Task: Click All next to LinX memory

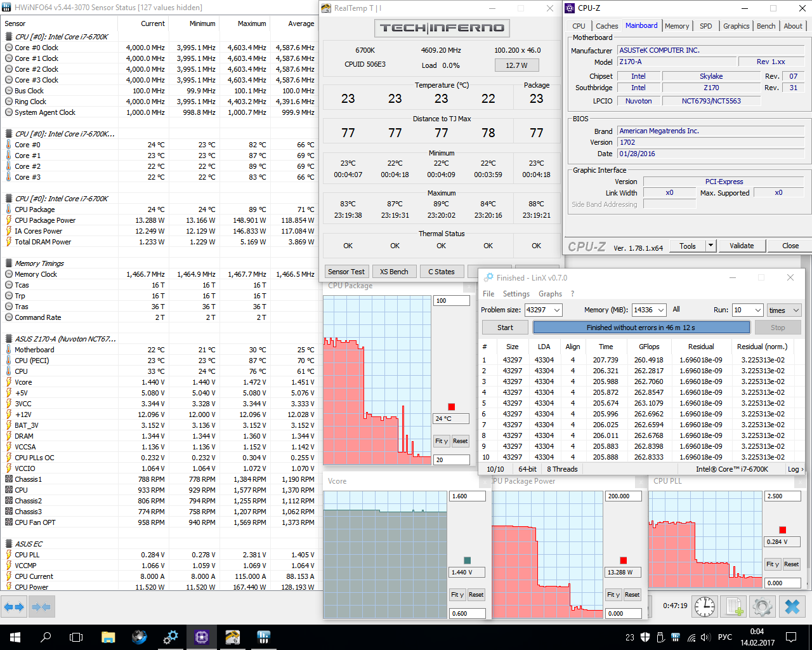Action: point(676,309)
